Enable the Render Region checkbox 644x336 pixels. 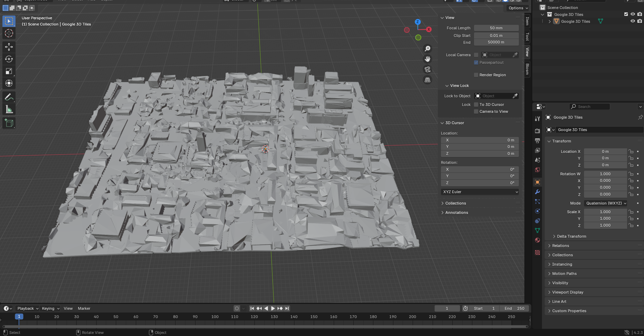[476, 75]
